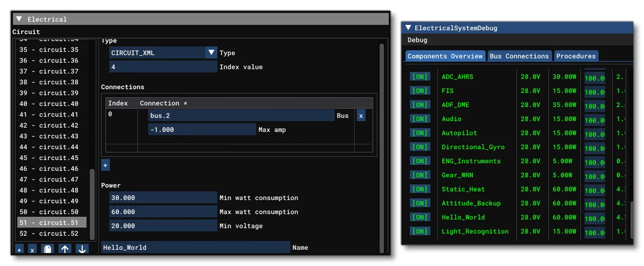The image size is (644, 266).
Task: Click the Index value field showing 4
Action: tap(163, 66)
